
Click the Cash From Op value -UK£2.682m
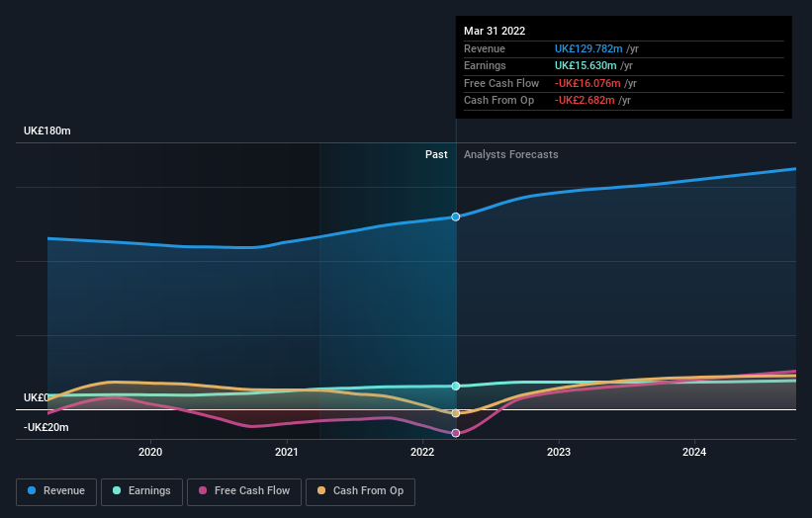585,101
